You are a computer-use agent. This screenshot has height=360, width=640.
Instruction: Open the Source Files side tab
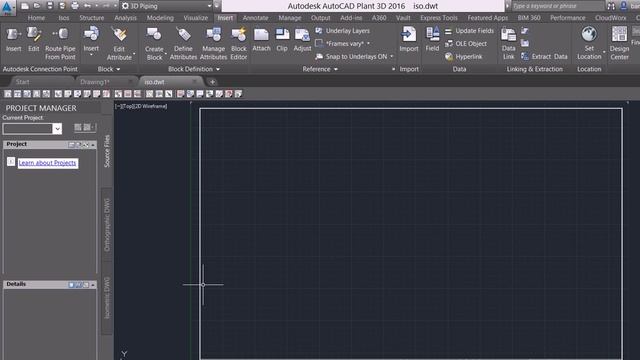pos(107,151)
